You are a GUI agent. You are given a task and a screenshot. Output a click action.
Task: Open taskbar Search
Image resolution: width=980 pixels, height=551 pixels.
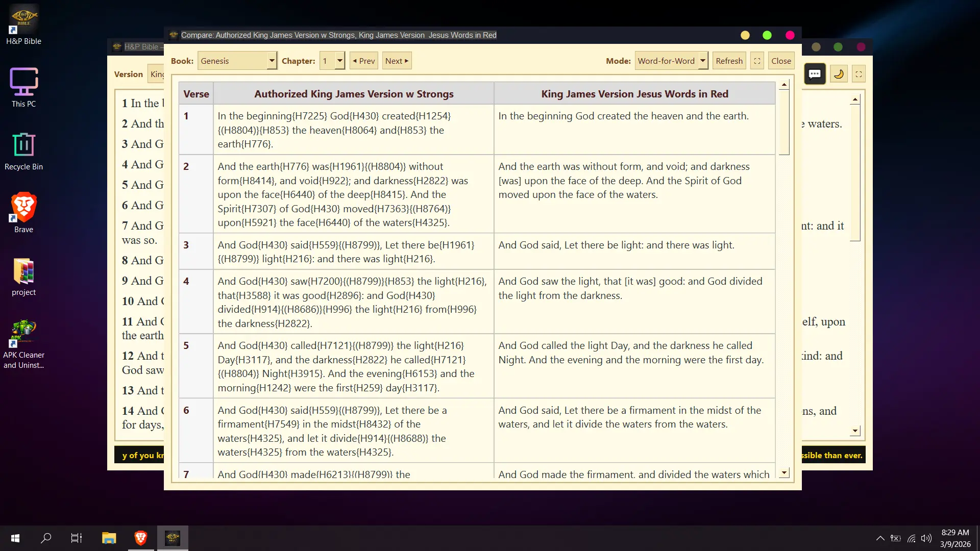[46, 538]
